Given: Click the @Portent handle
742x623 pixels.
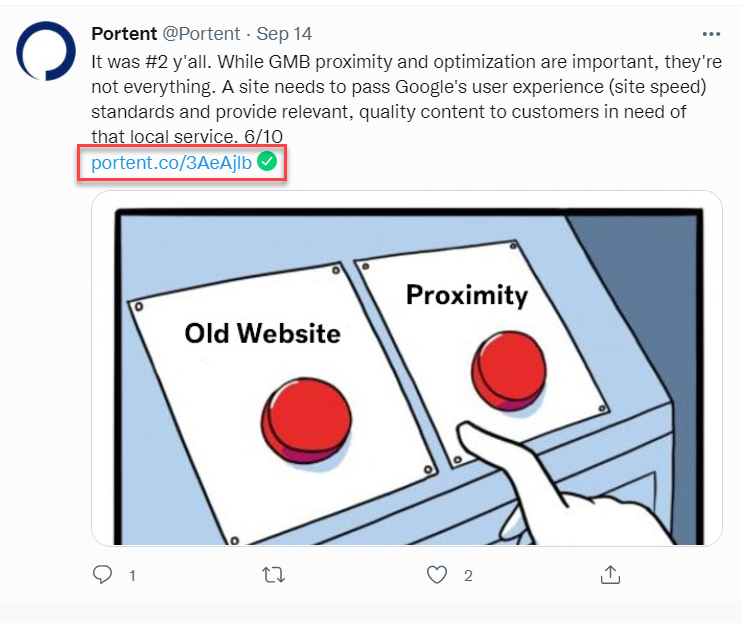Looking at the screenshot, I should 202,34.
